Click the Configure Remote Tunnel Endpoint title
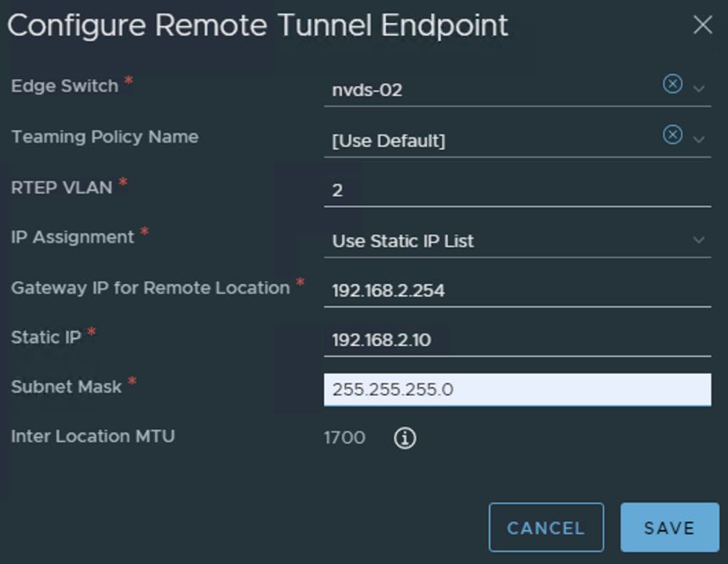This screenshot has height=564, width=728. click(x=258, y=25)
